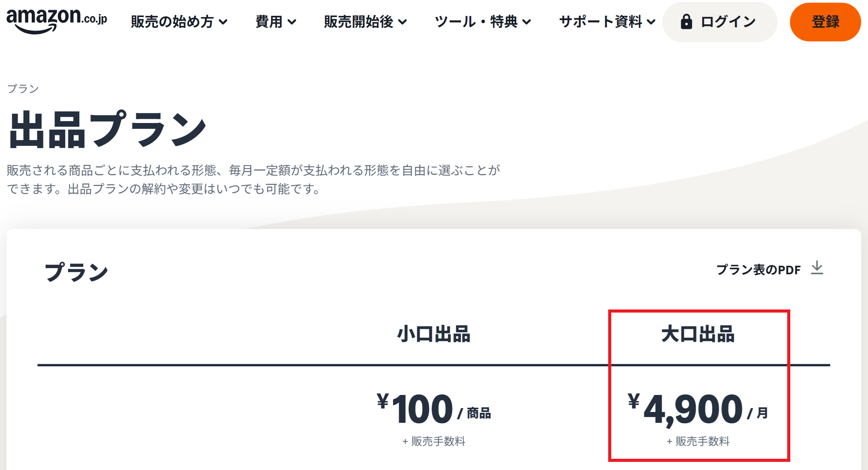The image size is (868, 470).
Task: Click the ログイン button text
Action: 728,22
